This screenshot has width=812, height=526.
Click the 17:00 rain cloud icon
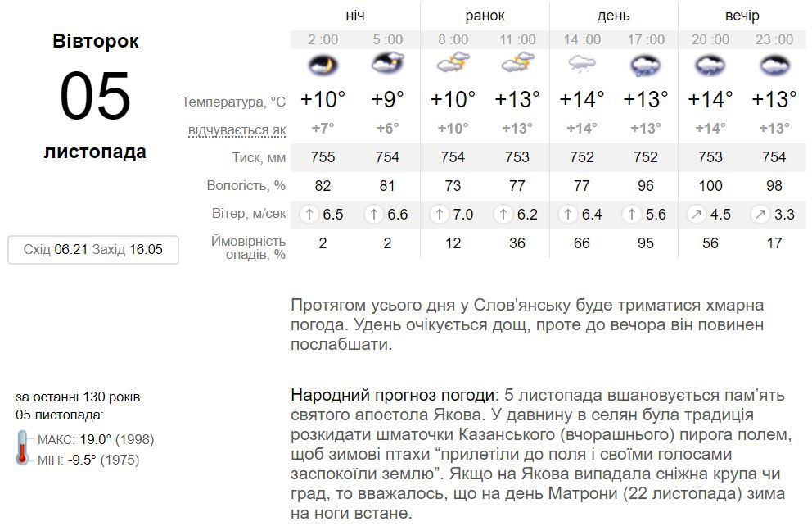coord(646,66)
